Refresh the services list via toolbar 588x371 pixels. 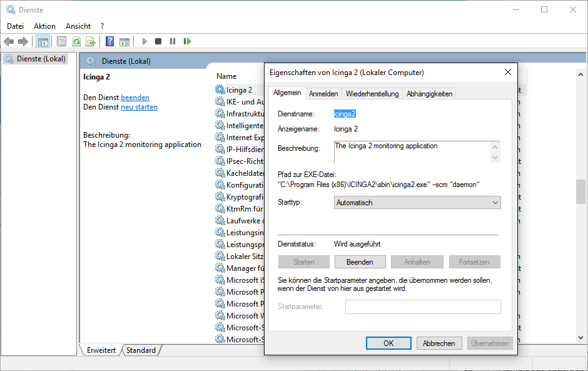click(x=76, y=41)
